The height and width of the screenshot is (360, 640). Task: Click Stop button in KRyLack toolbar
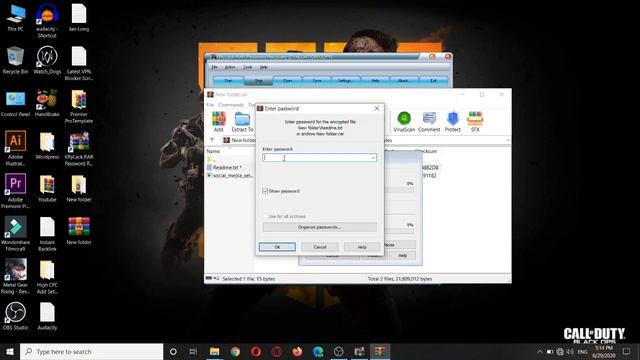point(259,80)
